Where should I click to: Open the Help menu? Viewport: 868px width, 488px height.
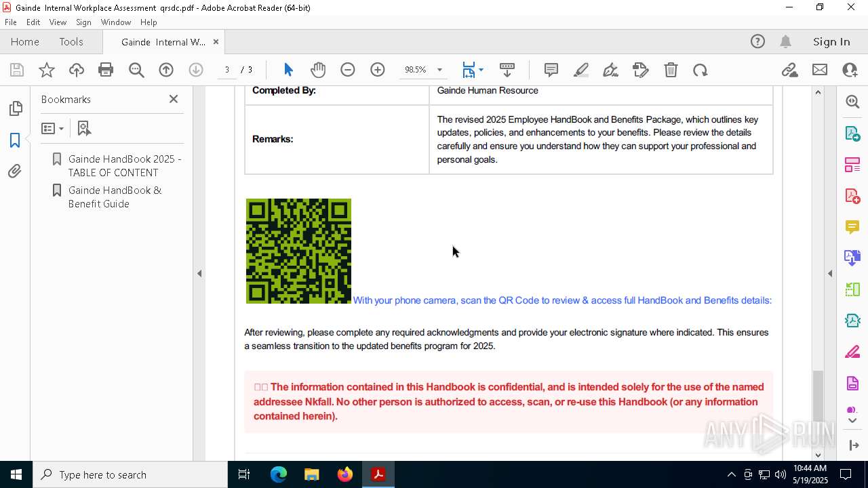(x=149, y=22)
